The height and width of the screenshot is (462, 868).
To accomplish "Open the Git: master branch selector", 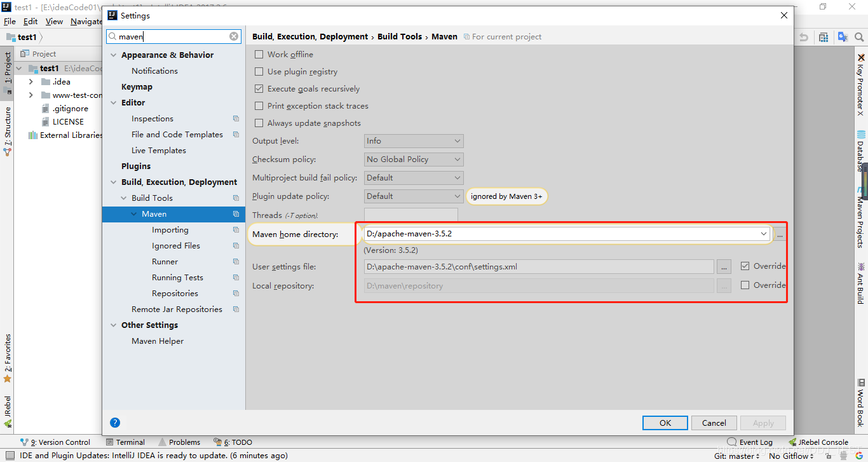I will point(736,456).
